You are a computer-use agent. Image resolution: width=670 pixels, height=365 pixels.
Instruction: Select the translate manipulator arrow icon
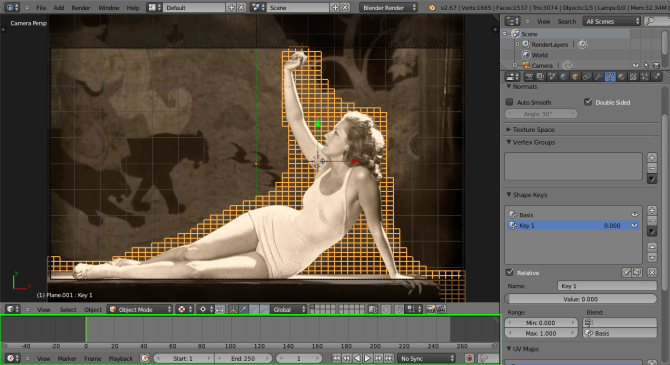[243, 309]
